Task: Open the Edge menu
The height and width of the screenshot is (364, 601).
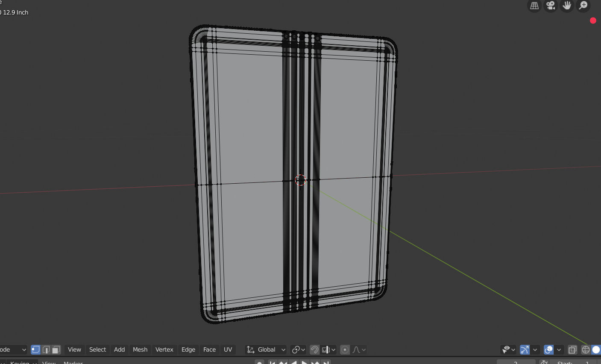Action: tap(188, 349)
